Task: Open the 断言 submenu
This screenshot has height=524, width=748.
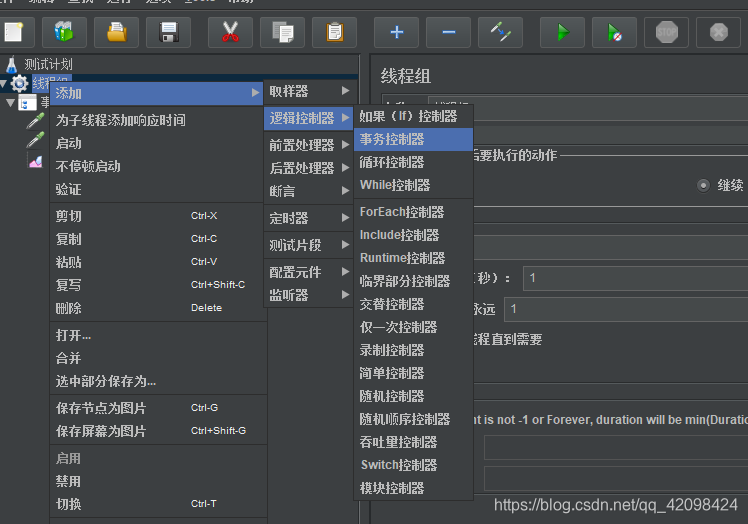Action: [x=309, y=191]
